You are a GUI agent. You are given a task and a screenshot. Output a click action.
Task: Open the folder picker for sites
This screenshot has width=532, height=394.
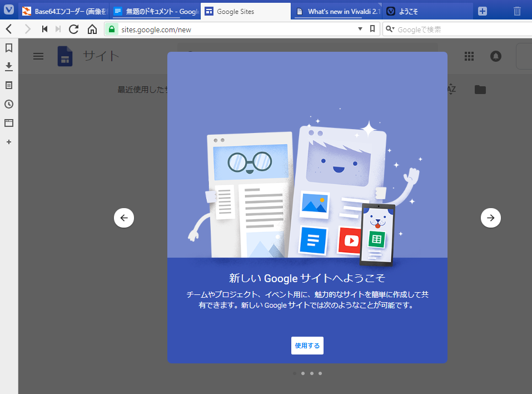pyautogui.click(x=480, y=89)
